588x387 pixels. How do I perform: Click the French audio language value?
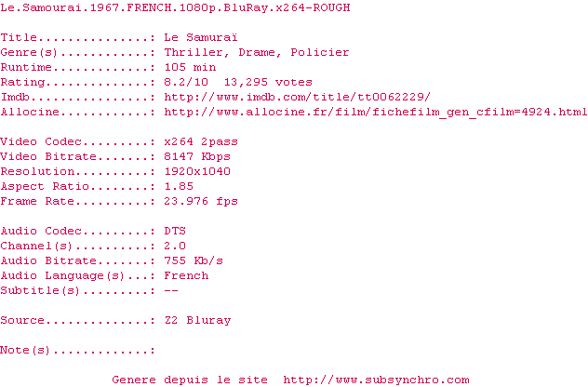[x=186, y=275]
